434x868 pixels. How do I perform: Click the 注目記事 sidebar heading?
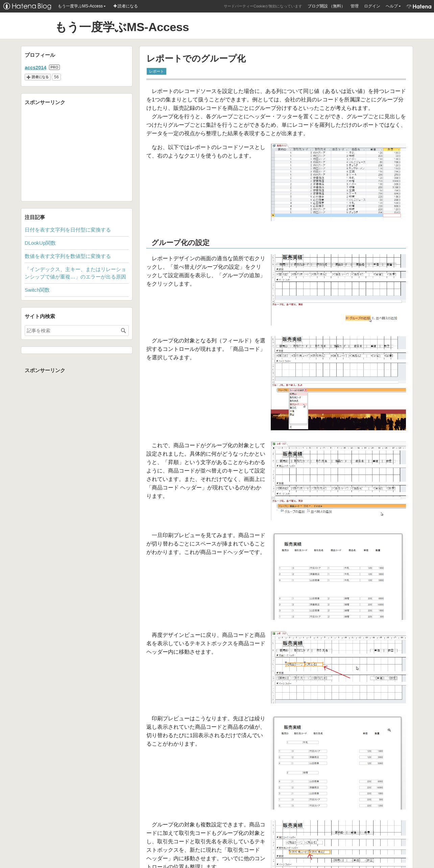(x=35, y=217)
